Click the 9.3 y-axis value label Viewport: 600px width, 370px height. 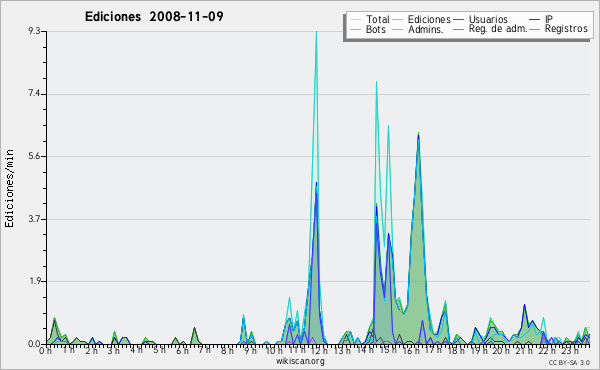point(34,31)
